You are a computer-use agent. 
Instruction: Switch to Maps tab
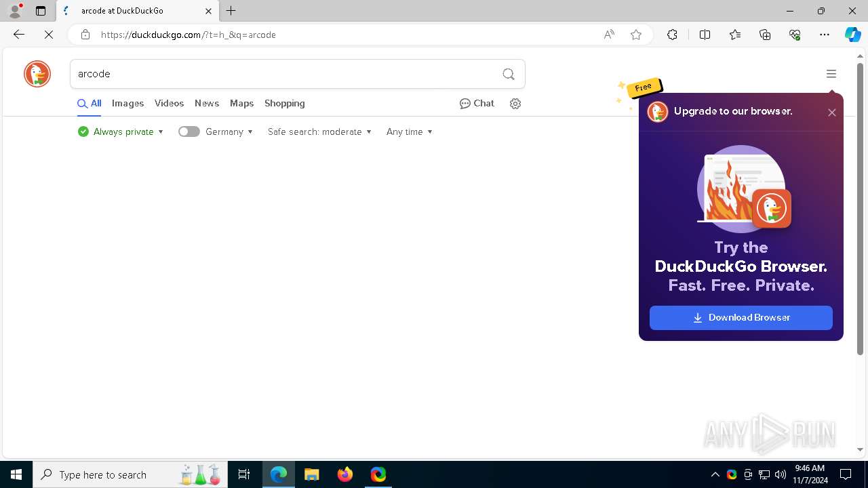pos(241,104)
